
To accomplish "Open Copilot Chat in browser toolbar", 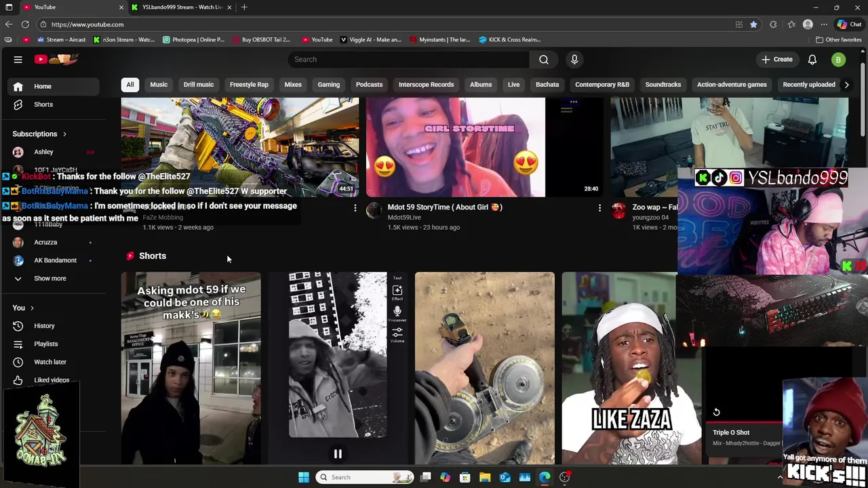I will tap(850, 24).
